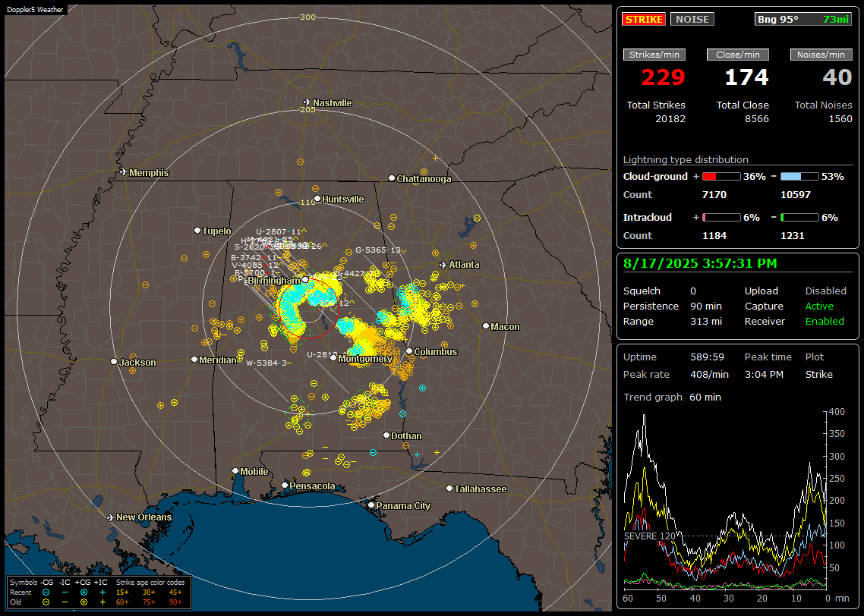Click the Receiver status Enabled

pyautogui.click(x=825, y=322)
